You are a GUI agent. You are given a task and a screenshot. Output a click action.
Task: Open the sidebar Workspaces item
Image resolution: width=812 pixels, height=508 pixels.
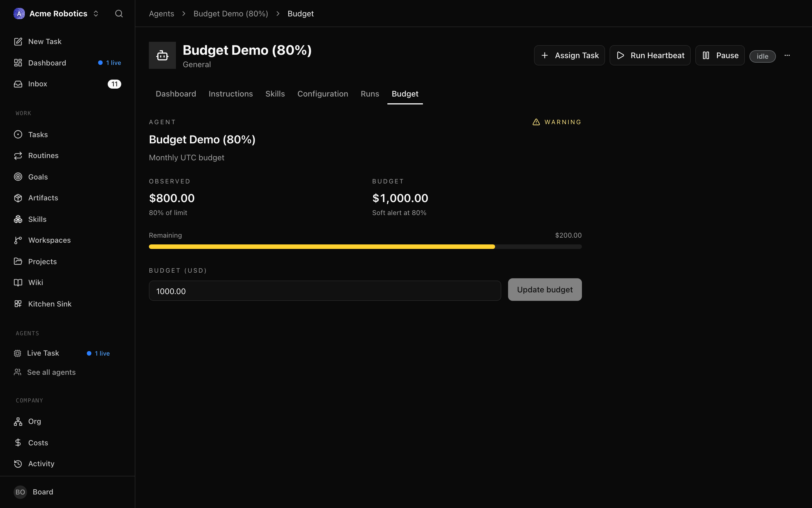click(67, 240)
